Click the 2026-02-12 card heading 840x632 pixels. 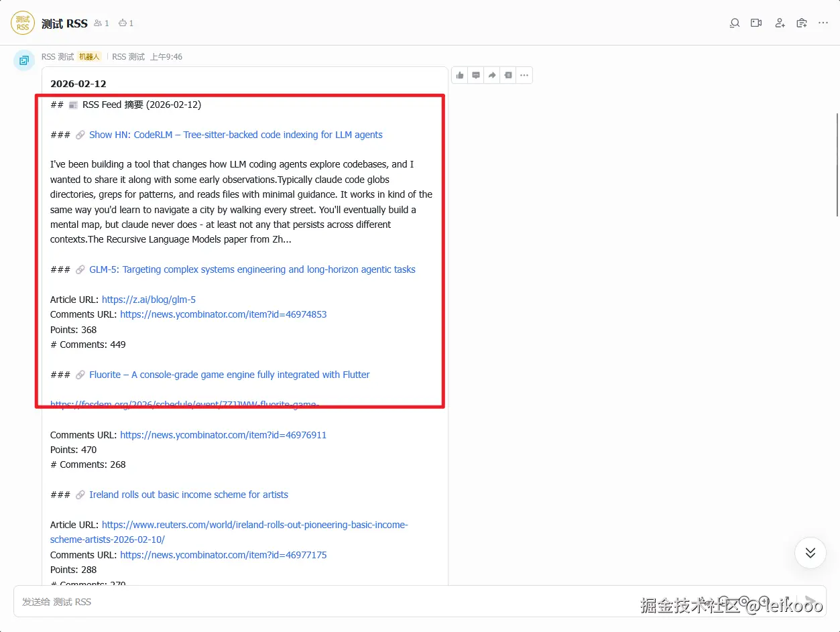pos(78,84)
